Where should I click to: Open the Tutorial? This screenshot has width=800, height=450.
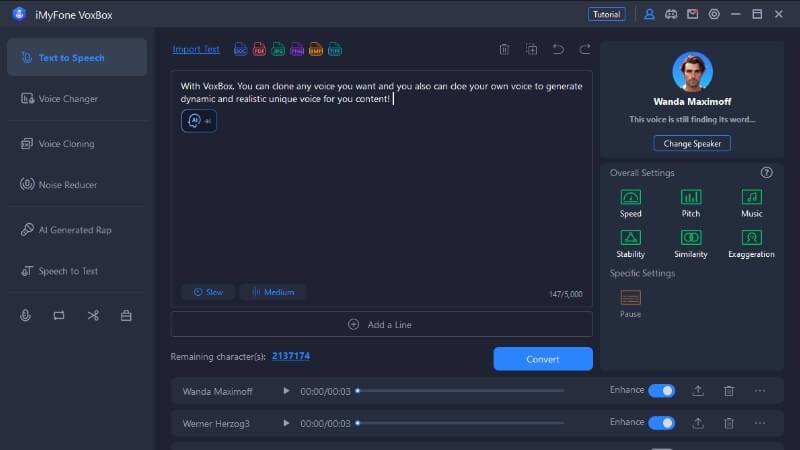607,14
